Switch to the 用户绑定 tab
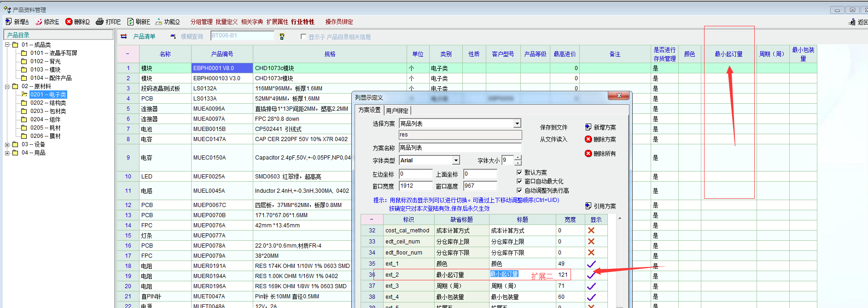868x308 pixels. tap(397, 111)
